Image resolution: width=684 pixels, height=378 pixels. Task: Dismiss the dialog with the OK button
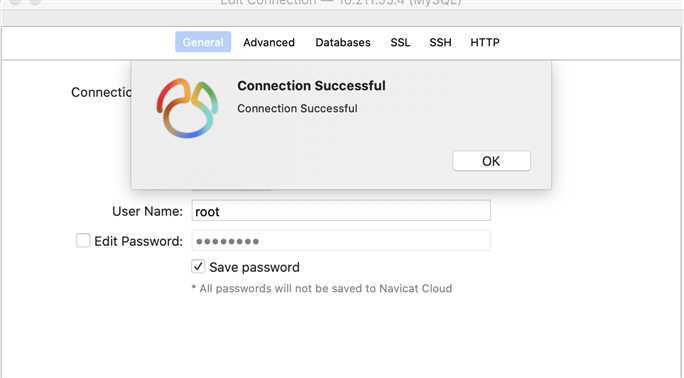click(491, 161)
